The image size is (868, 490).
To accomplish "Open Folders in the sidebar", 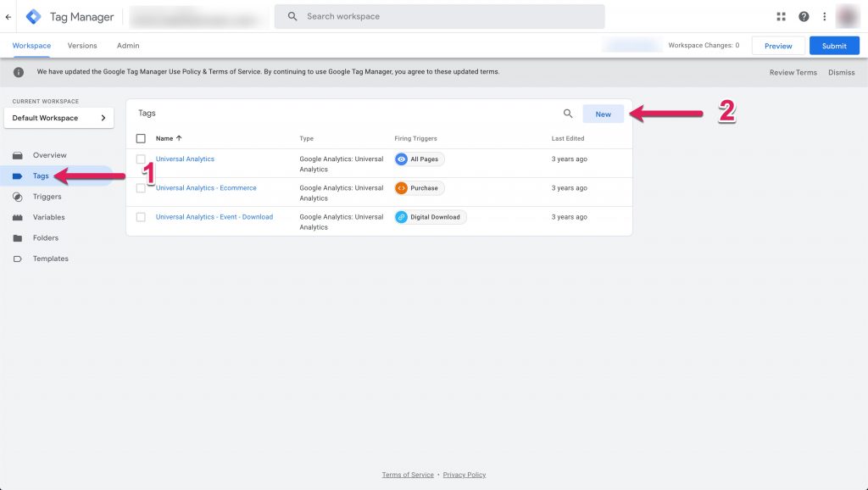I will tap(45, 238).
